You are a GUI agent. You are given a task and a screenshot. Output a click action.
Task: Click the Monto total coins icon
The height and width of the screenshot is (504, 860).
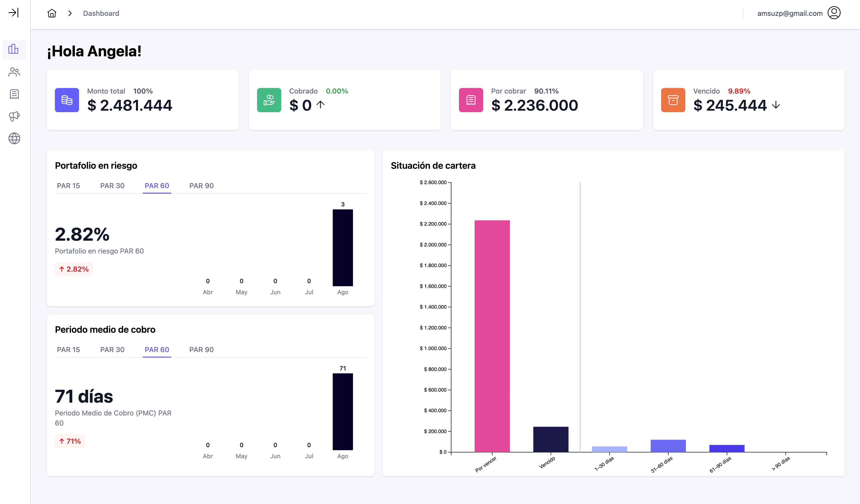(67, 100)
